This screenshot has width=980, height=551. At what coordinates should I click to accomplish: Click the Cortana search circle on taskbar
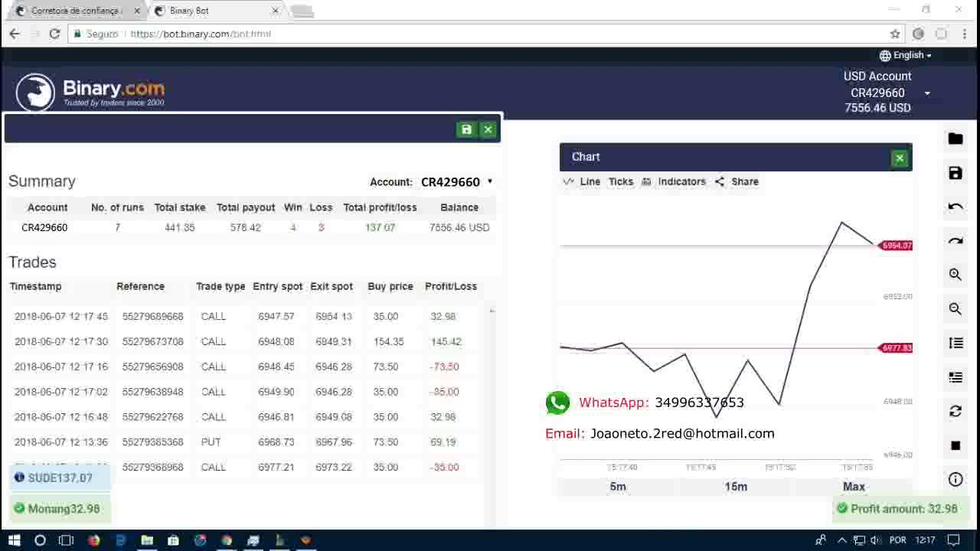pyautogui.click(x=40, y=540)
